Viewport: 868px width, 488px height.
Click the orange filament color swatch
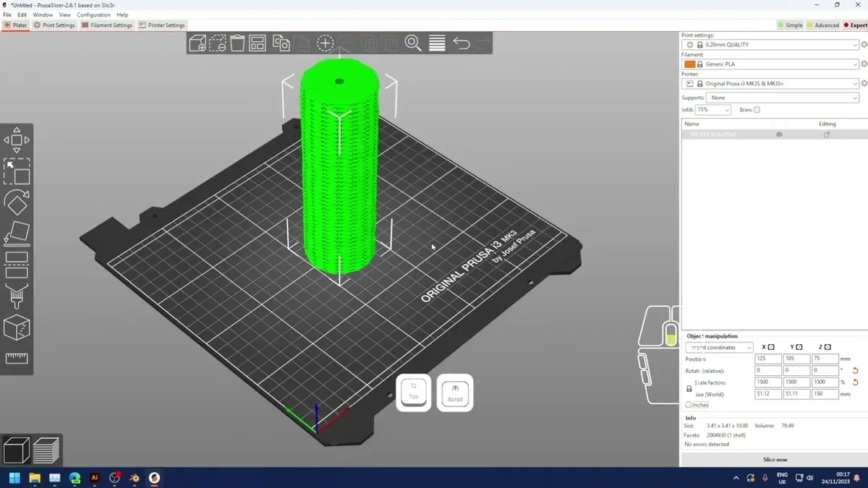pos(689,64)
